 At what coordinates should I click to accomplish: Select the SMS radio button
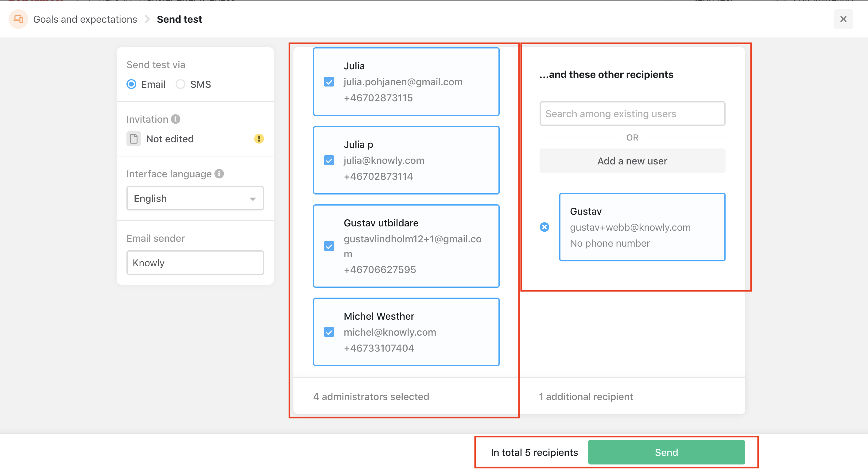click(x=180, y=84)
